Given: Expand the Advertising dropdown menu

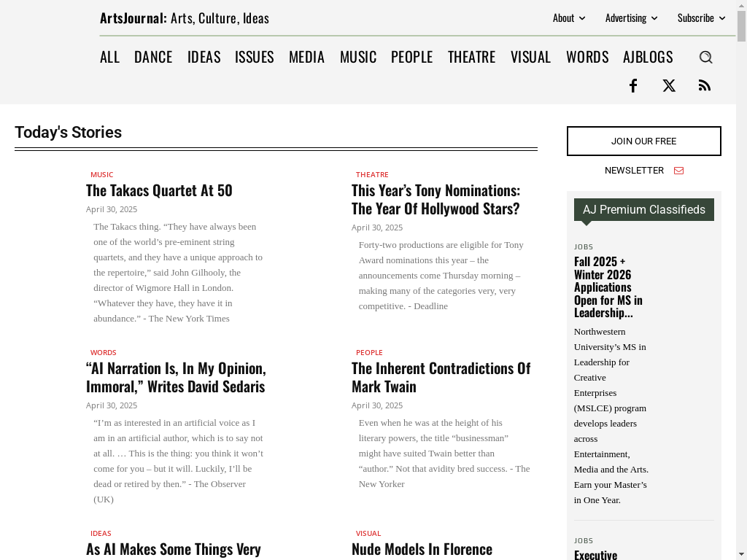Looking at the screenshot, I should coord(631,18).
